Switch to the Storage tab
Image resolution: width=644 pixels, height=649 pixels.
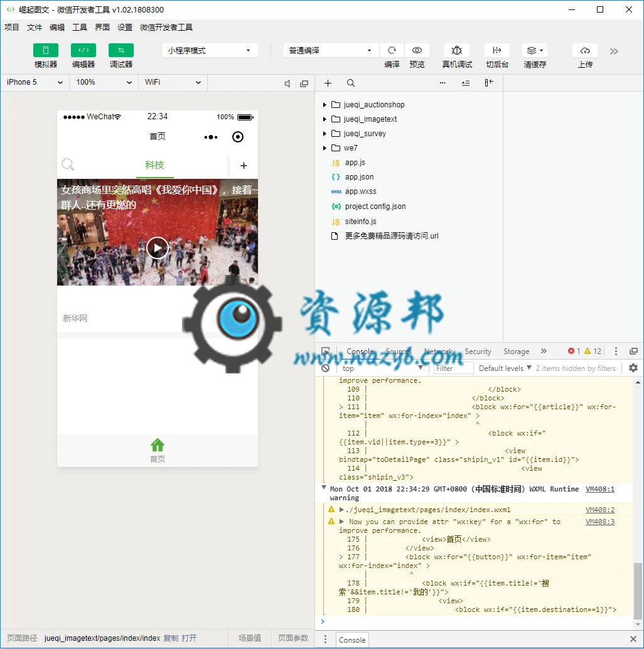(x=516, y=351)
